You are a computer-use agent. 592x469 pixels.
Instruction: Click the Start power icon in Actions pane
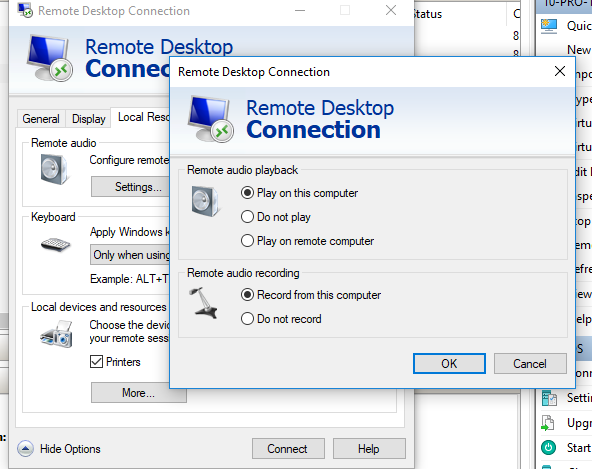coord(548,448)
